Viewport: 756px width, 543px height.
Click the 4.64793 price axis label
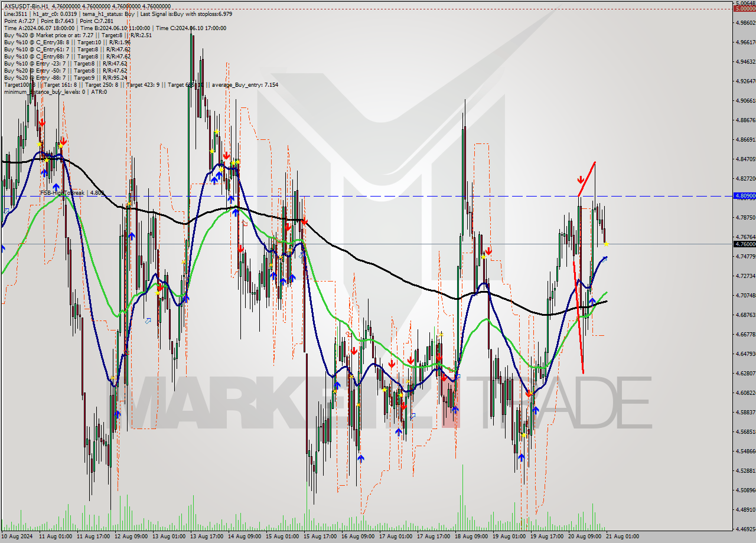pyautogui.click(x=745, y=354)
